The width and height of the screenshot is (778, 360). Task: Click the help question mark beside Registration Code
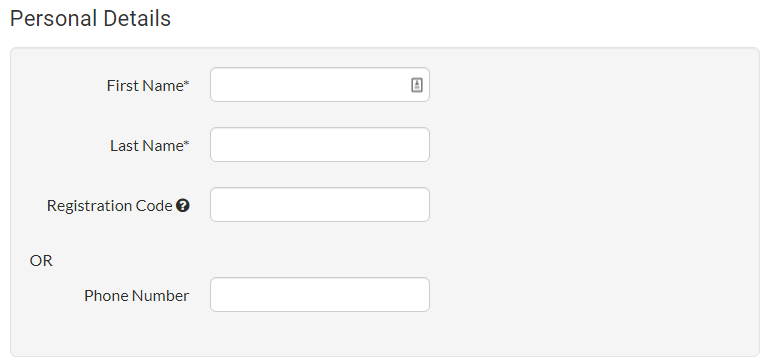tap(183, 205)
